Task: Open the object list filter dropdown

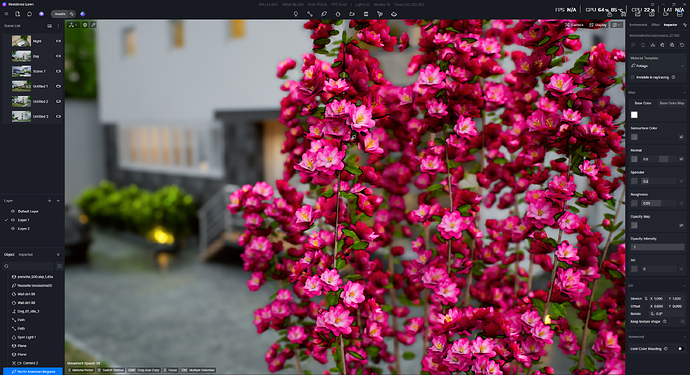Action: click(58, 254)
